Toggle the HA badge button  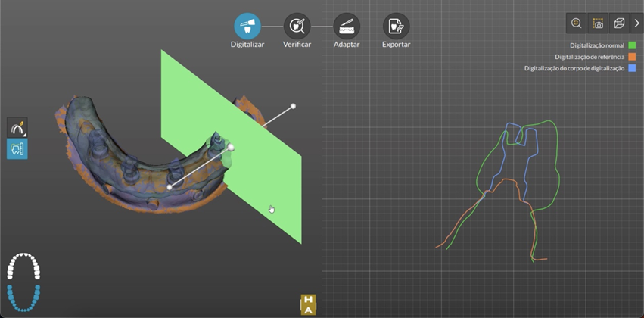pyautogui.click(x=309, y=304)
